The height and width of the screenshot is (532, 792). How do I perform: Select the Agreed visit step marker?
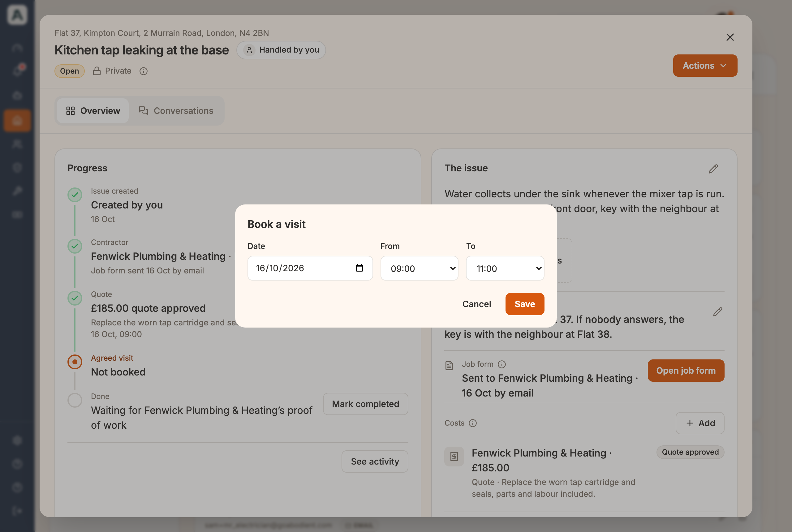click(x=75, y=362)
